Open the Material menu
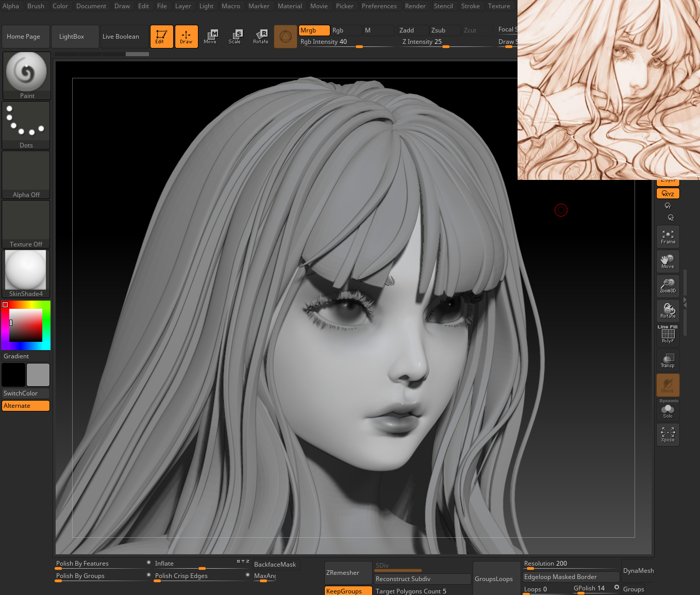The height and width of the screenshot is (595, 700). pyautogui.click(x=290, y=6)
